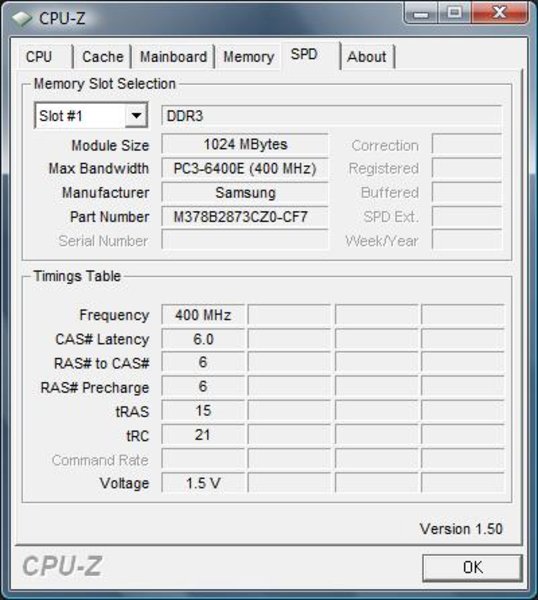This screenshot has width=538, height=600.
Task: Click the CAS# Latency 6.0 cell
Action: click(x=203, y=339)
